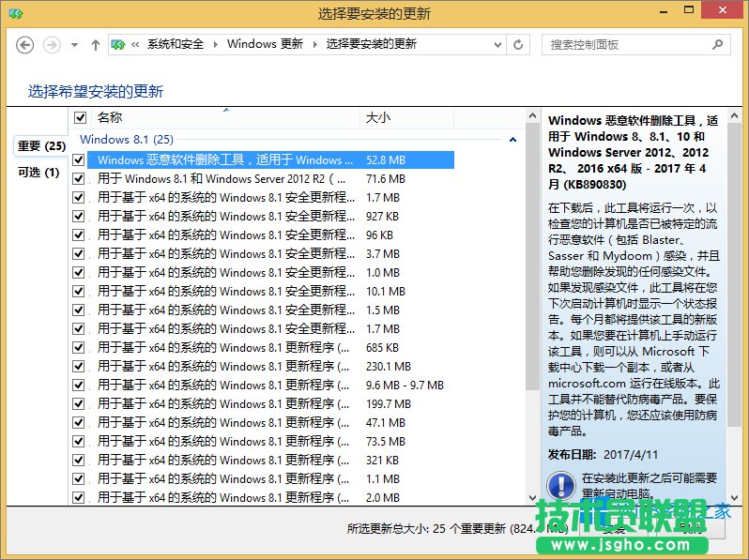Switch to the 重要 (25) tab
Screen dimensions: 749x560
pyautogui.click(x=41, y=146)
